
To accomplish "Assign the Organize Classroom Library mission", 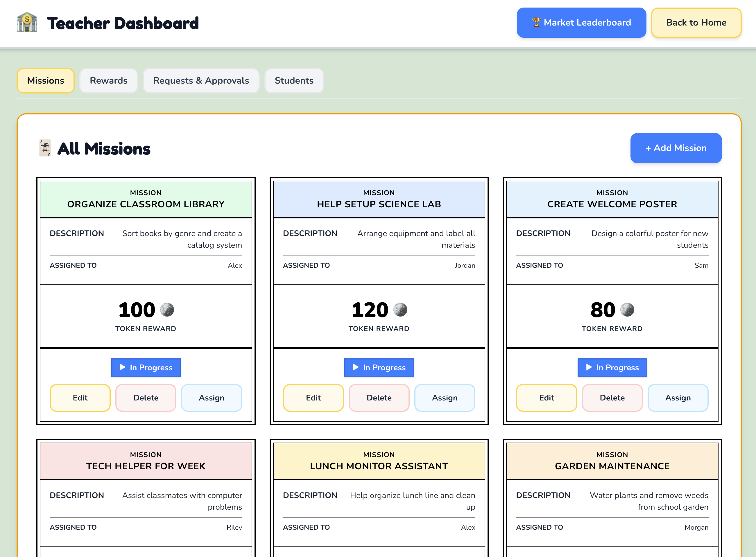I will click(x=212, y=398).
